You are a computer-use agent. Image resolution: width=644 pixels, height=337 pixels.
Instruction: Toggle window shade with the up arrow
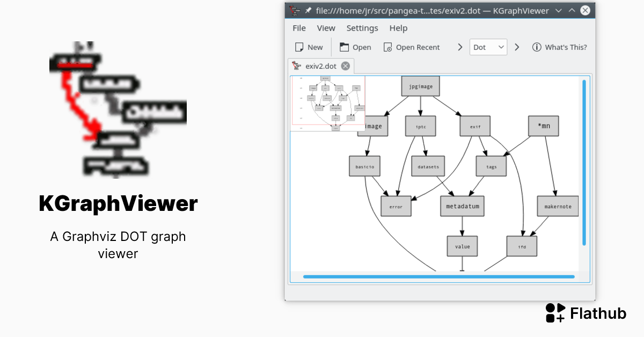572,10
